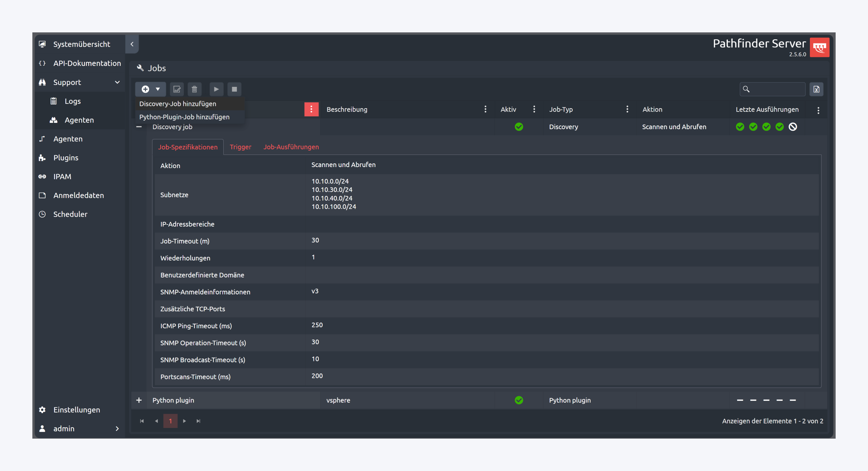This screenshot has height=471, width=868.
Task: Open the add job dropdown arrow
Action: 158,89
